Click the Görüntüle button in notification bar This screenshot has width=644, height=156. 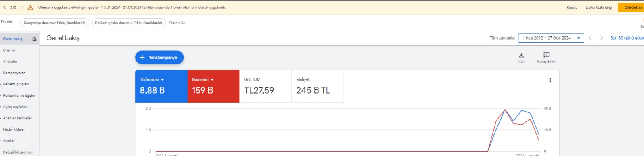click(x=633, y=8)
